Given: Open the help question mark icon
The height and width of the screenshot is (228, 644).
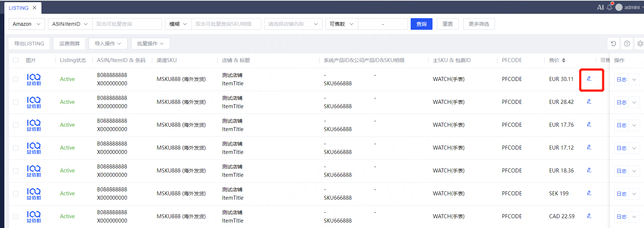Looking at the screenshot, I should point(627,44).
